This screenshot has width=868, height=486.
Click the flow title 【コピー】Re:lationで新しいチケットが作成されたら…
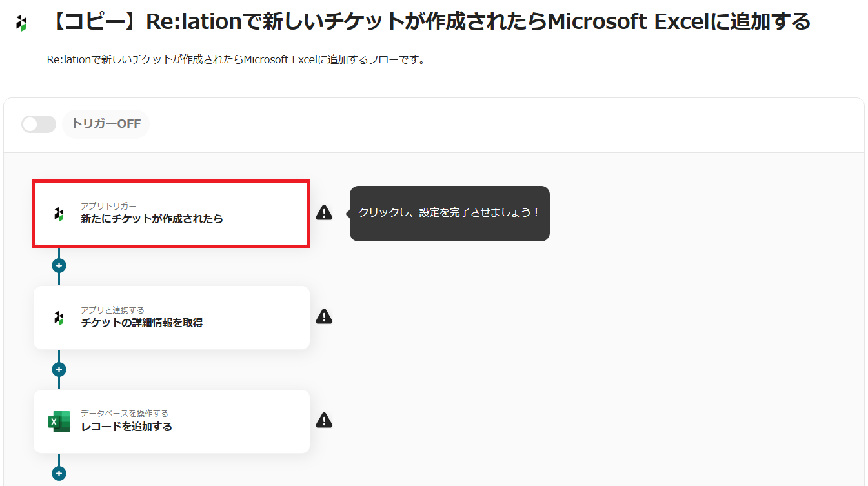430,22
